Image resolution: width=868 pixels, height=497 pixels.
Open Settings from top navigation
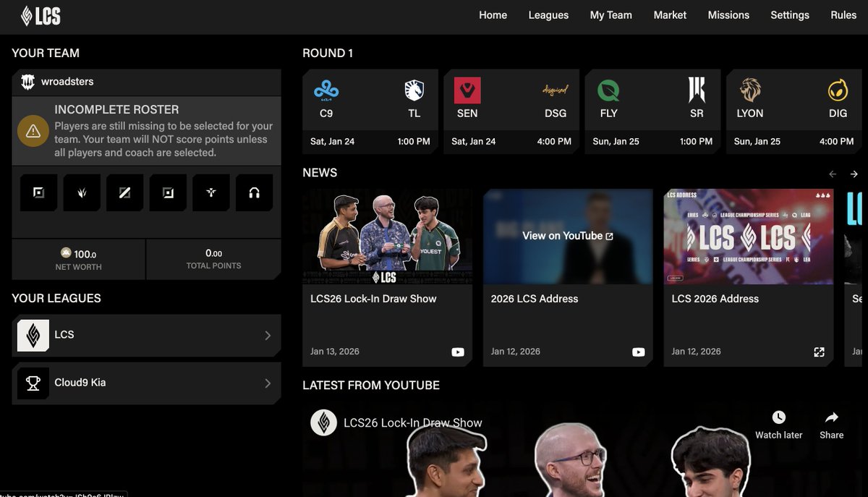790,15
